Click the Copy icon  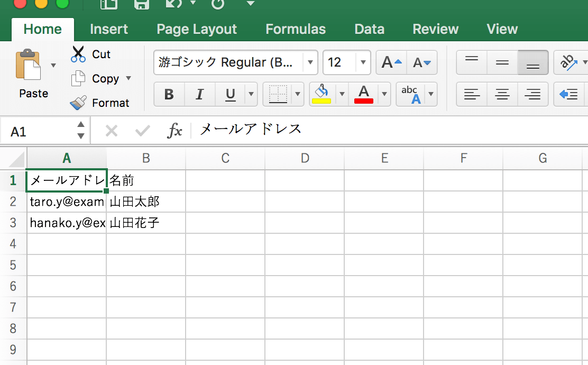[78, 78]
